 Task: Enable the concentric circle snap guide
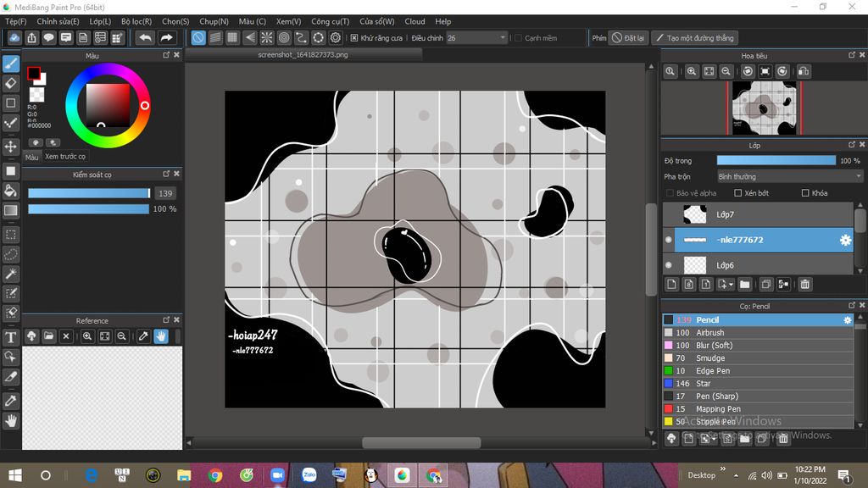(x=284, y=37)
